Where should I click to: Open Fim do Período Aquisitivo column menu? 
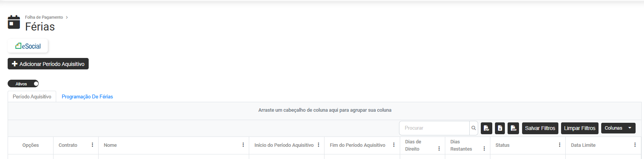pyautogui.click(x=394, y=145)
